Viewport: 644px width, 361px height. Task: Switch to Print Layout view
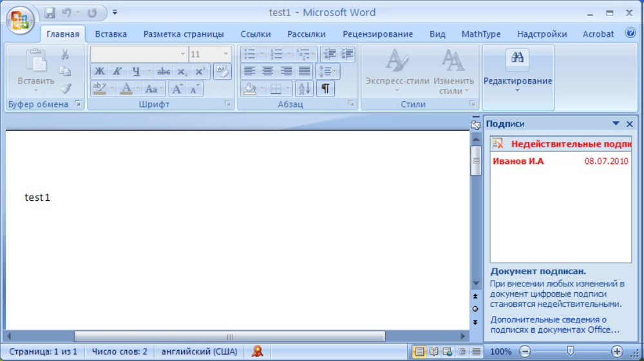click(x=419, y=351)
